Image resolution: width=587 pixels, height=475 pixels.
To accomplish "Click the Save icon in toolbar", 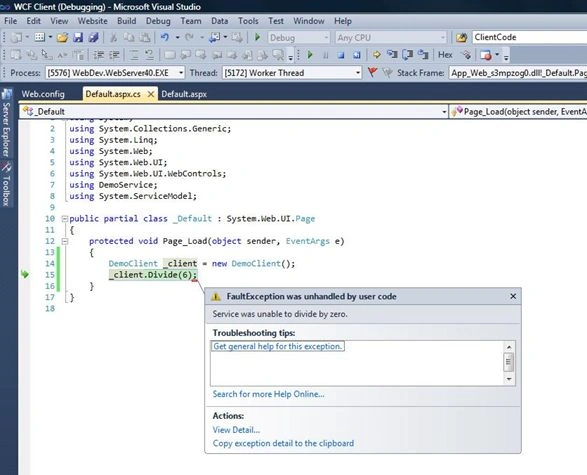I will point(78,37).
